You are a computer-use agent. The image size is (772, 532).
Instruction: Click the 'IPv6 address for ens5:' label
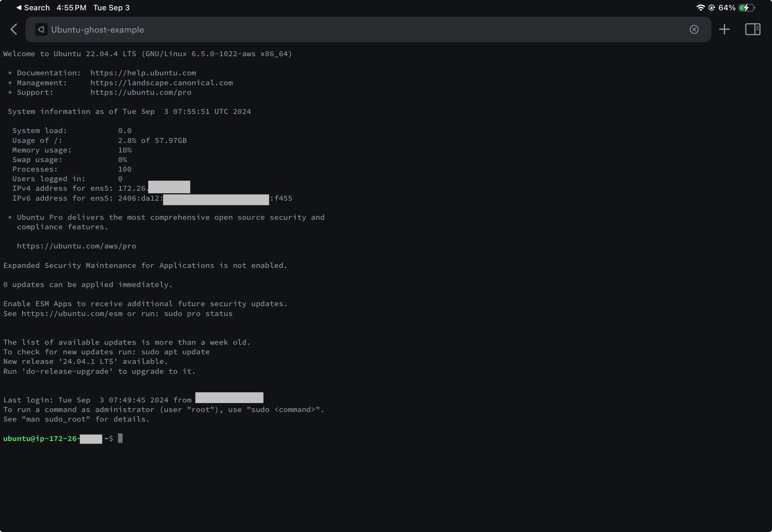click(x=63, y=198)
